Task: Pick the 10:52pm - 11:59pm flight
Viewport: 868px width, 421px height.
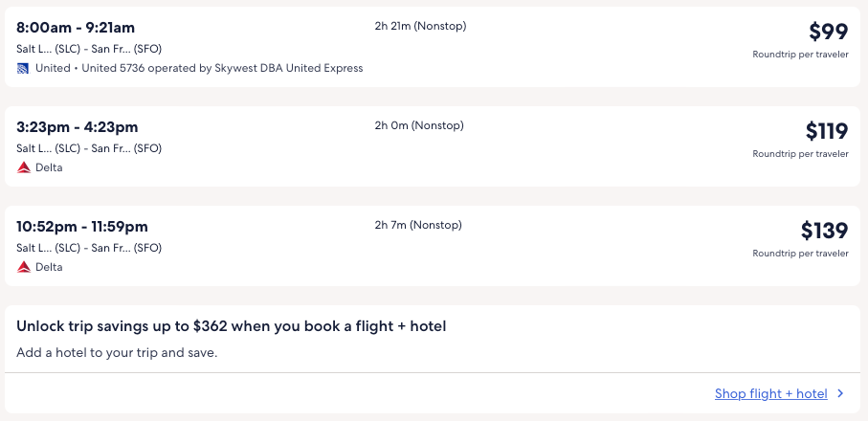Action: (82, 227)
